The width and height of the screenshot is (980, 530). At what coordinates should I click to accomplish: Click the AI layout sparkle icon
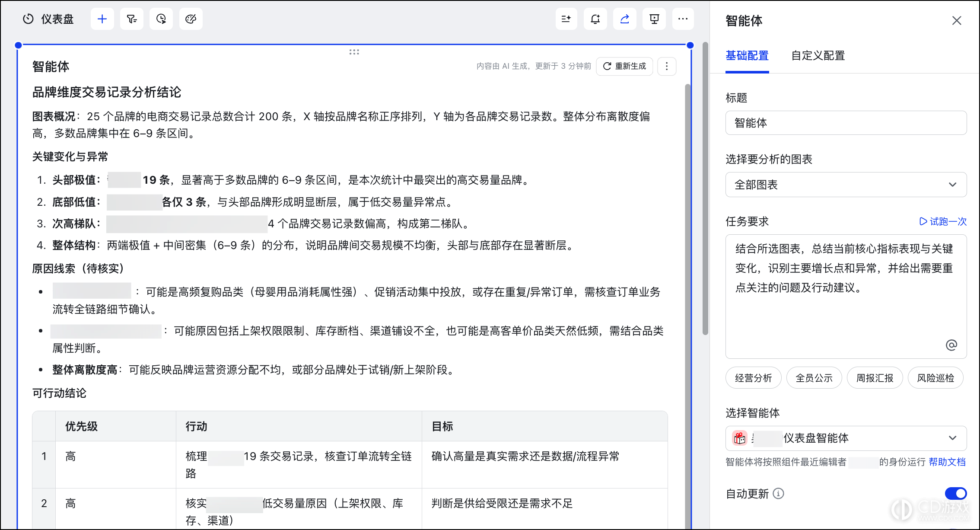coord(566,19)
